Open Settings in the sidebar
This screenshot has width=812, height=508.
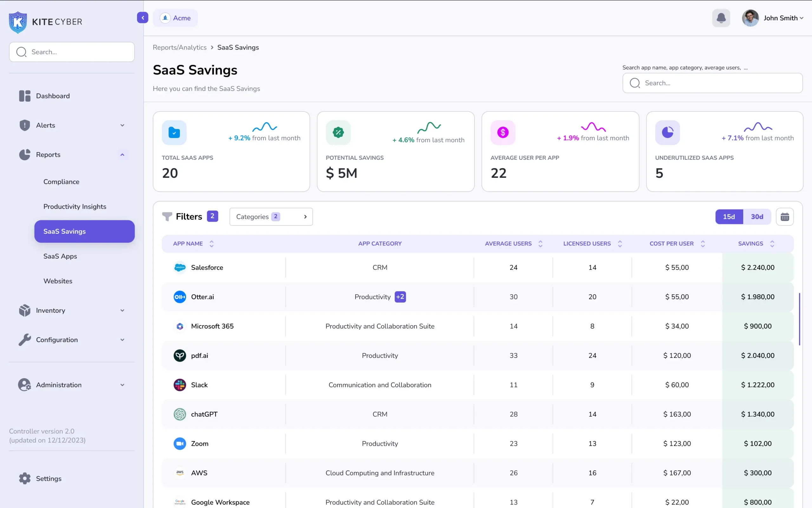pos(49,478)
